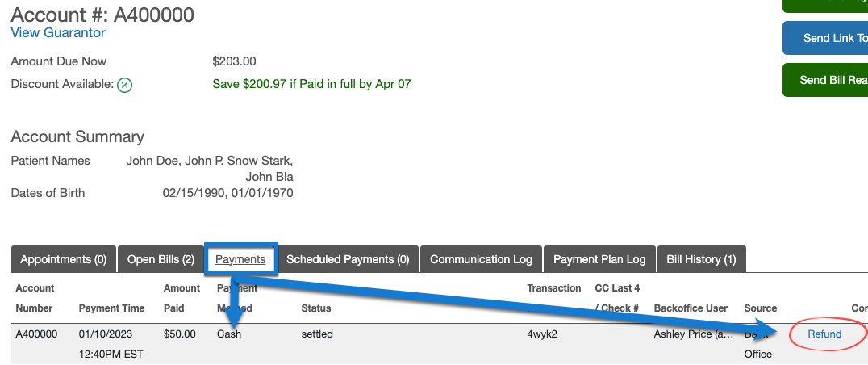868x365 pixels.
Task: Click the Status column header
Action: coord(316,308)
